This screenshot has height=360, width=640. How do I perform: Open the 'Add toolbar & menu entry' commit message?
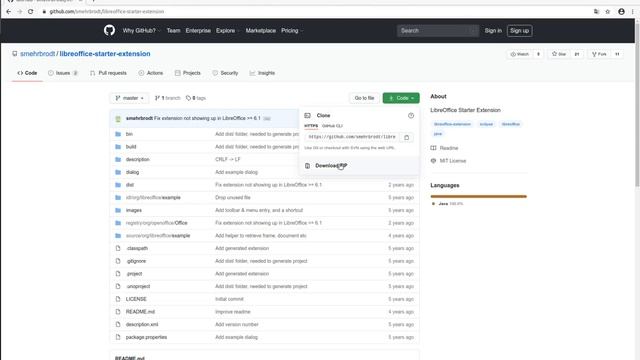(x=259, y=210)
